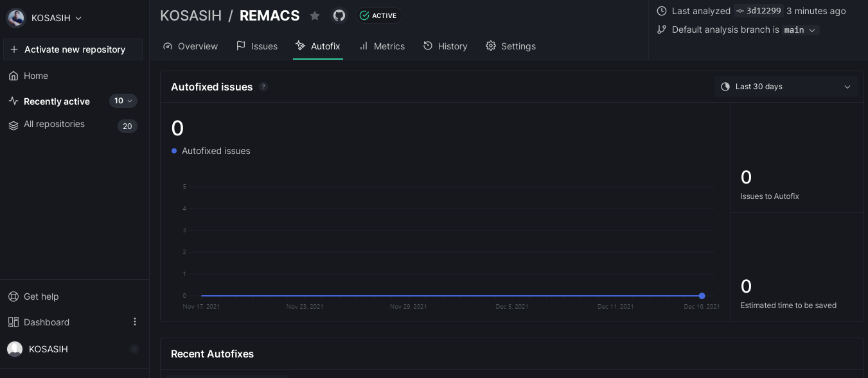Viewport: 868px width, 378px height.
Task: Click the KOSASIH account avatar in the header
Action: 15,18
